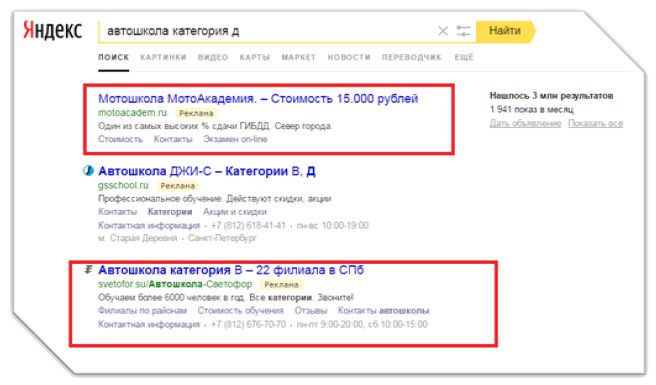Expand the Ещё menu
The width and height of the screenshot is (656, 385).
464,57
